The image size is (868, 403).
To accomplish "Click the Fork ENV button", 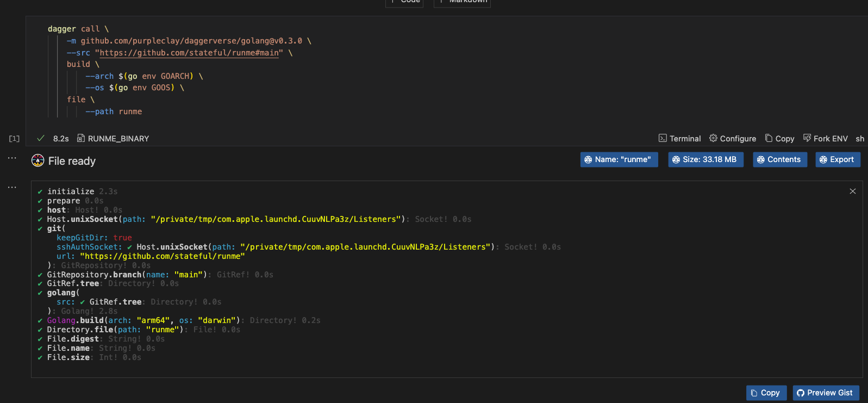I will pos(825,139).
